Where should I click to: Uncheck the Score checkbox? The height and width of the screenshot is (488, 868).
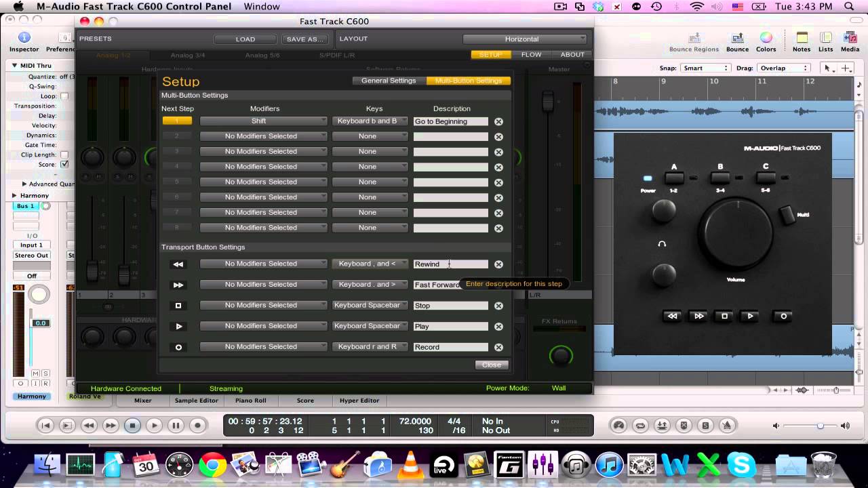(x=64, y=165)
